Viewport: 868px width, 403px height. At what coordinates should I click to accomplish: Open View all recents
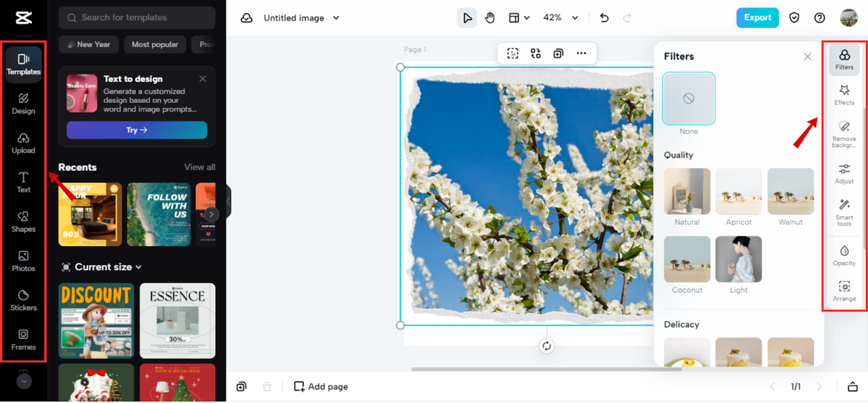(199, 167)
